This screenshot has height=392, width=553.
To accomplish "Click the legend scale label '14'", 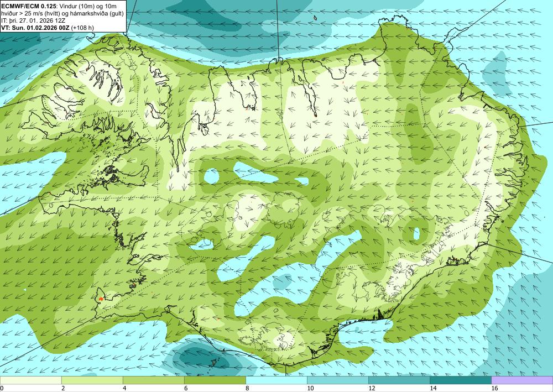I will click(x=433, y=388).
